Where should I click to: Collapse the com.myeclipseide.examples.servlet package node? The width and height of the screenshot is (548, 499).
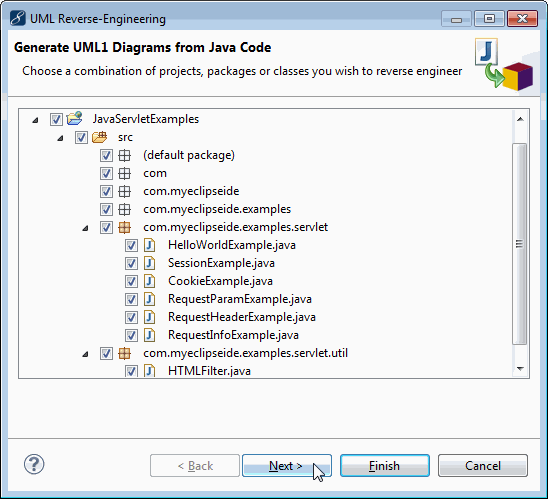click(x=85, y=229)
